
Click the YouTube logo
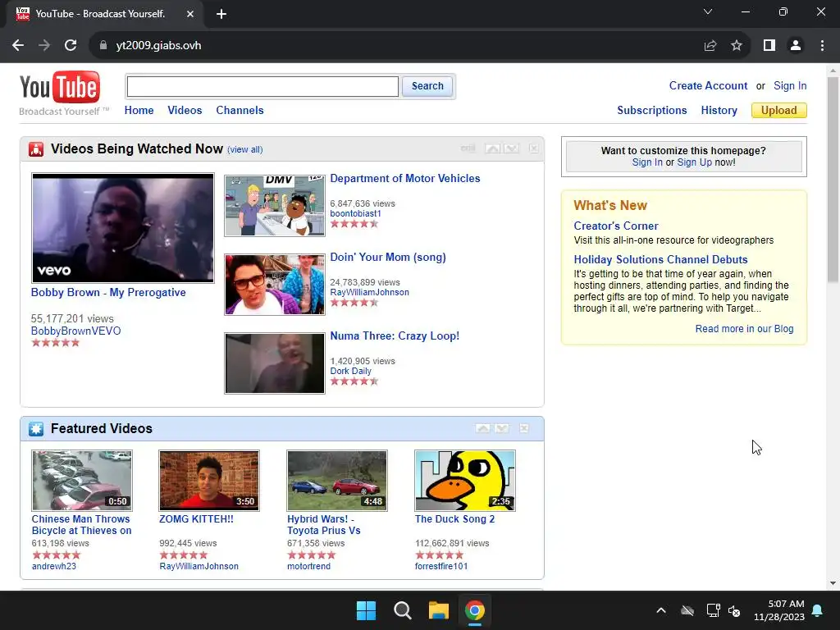click(59, 87)
